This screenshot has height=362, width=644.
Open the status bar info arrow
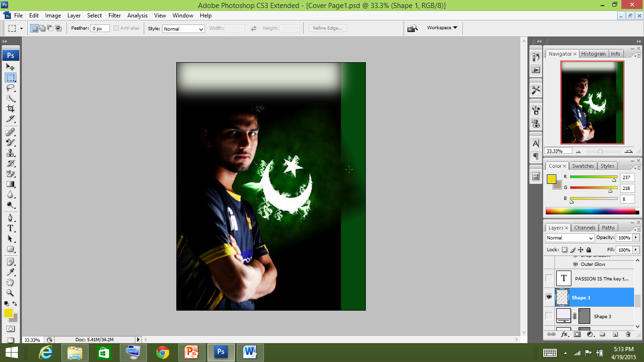(138, 339)
